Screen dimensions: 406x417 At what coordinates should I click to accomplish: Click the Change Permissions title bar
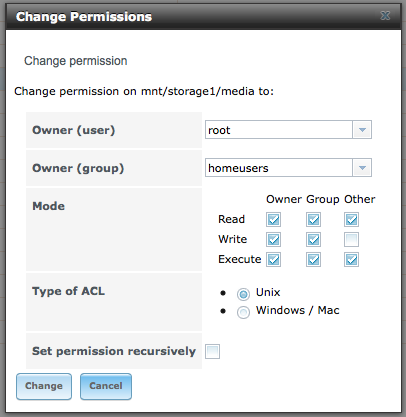203,17
